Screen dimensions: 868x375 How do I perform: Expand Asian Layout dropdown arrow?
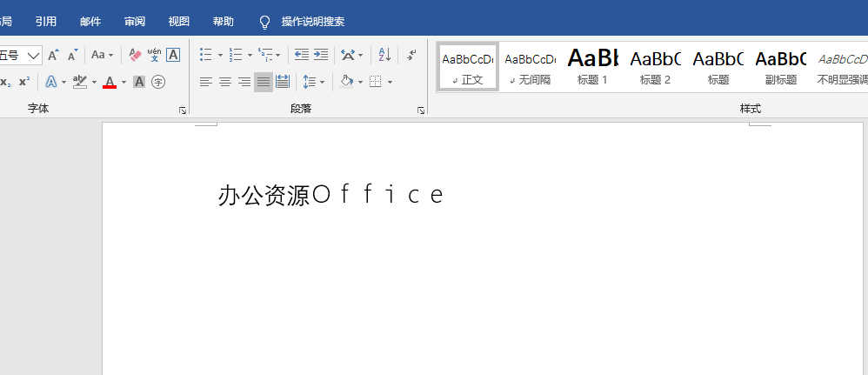[x=360, y=56]
